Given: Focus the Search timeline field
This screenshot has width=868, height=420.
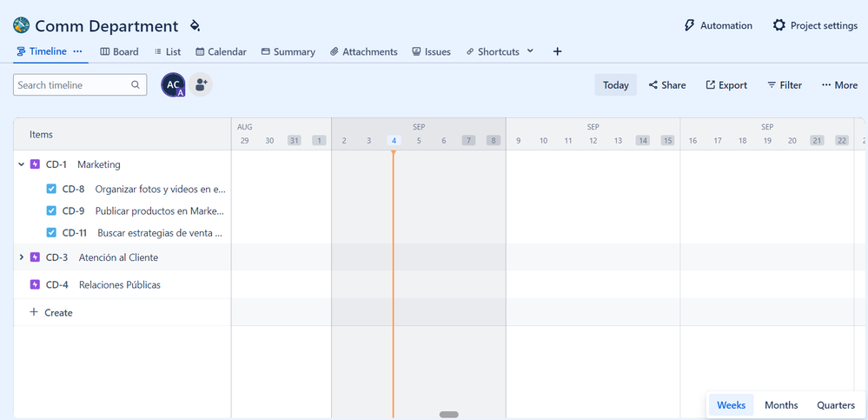Looking at the screenshot, I should point(80,84).
